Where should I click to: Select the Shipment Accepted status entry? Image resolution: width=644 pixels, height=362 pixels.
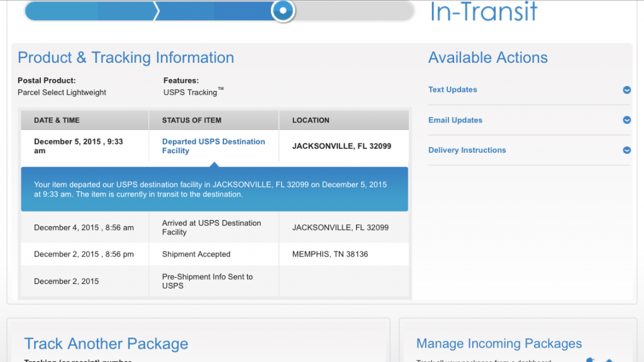(196, 255)
